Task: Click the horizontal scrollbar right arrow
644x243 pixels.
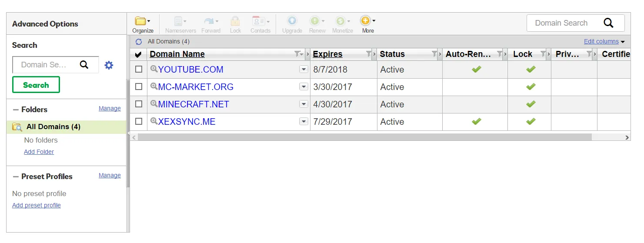Action: pos(627,137)
